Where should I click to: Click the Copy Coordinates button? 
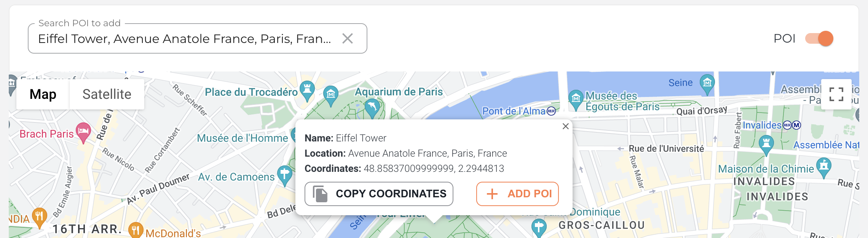[x=379, y=194]
